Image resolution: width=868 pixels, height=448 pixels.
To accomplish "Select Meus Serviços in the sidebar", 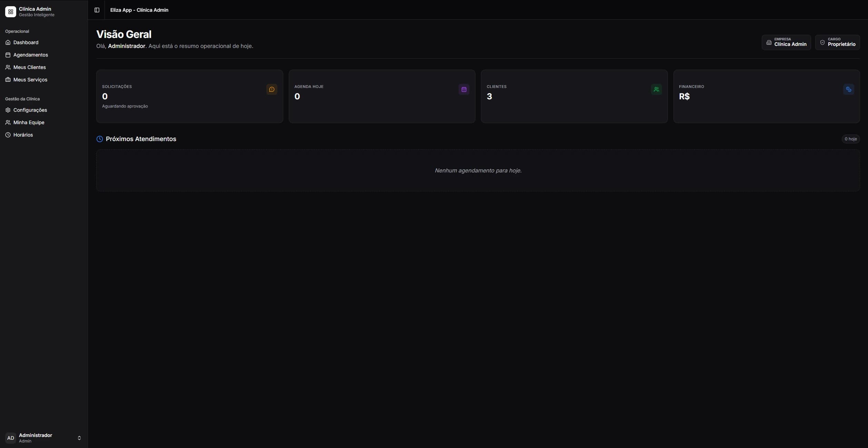I will (x=30, y=80).
